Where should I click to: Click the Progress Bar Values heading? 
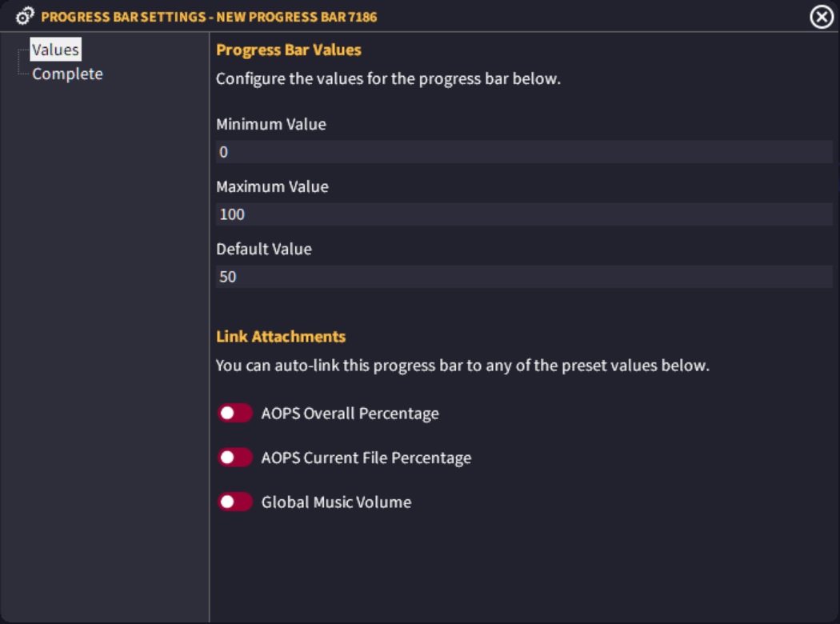tap(290, 50)
